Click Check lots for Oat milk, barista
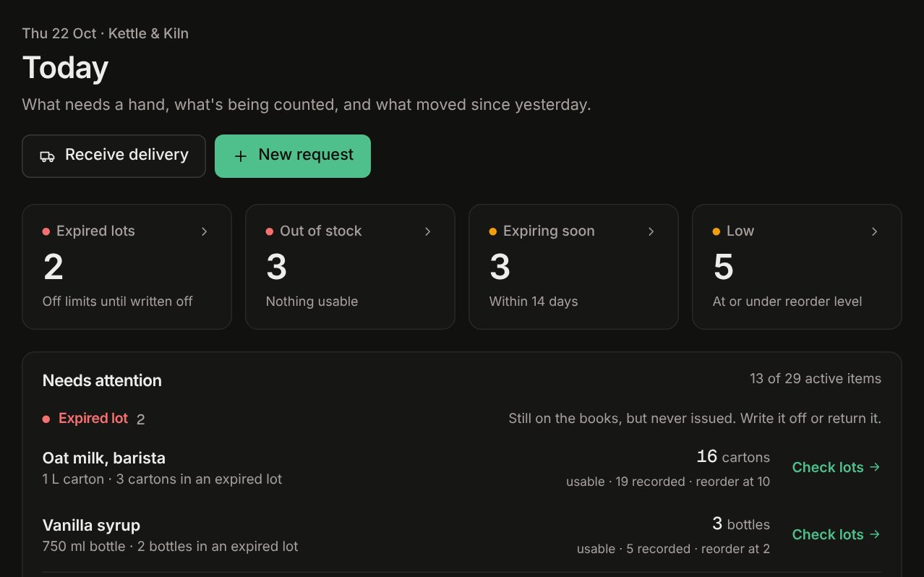 coord(836,467)
